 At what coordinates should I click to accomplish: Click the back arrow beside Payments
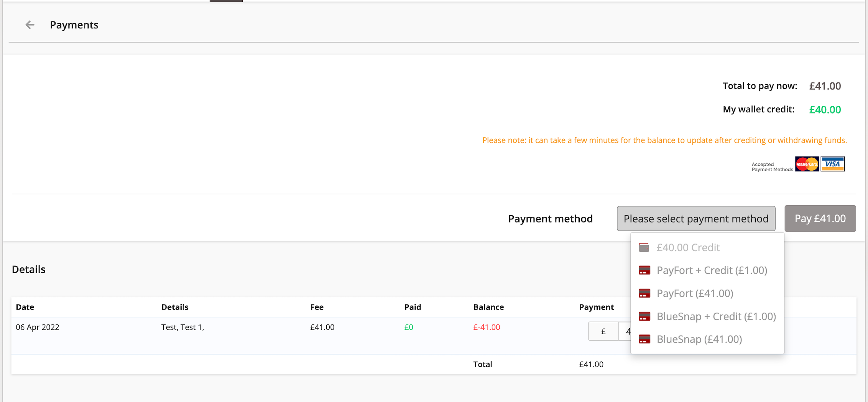pyautogui.click(x=30, y=25)
